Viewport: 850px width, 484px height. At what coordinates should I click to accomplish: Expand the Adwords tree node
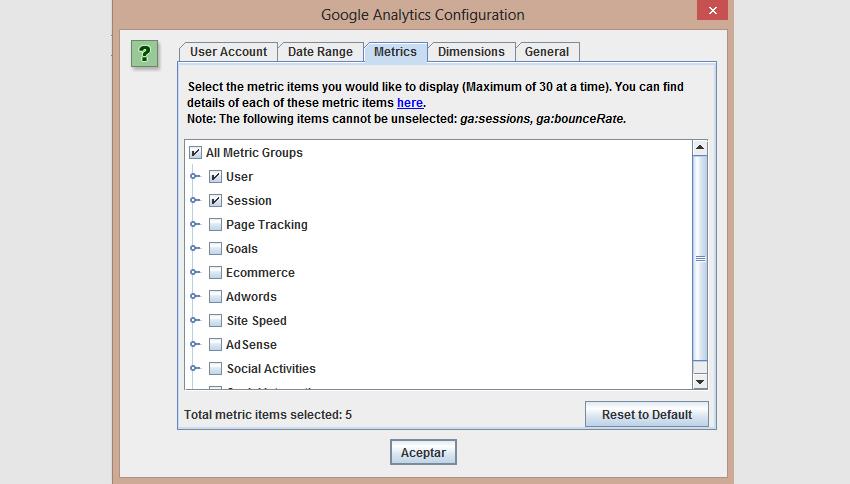tap(195, 296)
